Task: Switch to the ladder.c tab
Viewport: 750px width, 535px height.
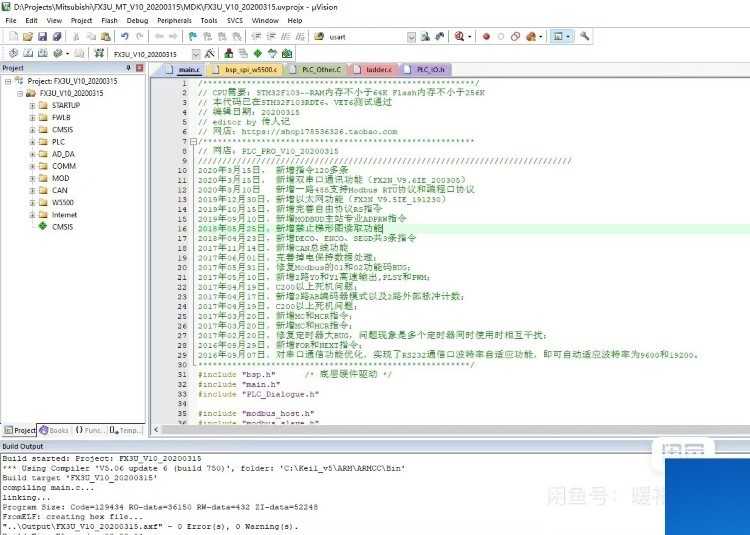Action: (x=374, y=70)
